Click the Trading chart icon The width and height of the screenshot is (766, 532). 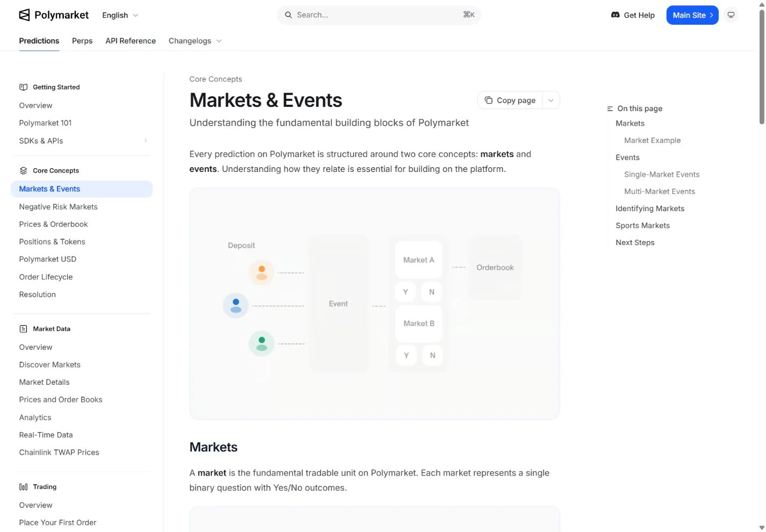point(24,487)
